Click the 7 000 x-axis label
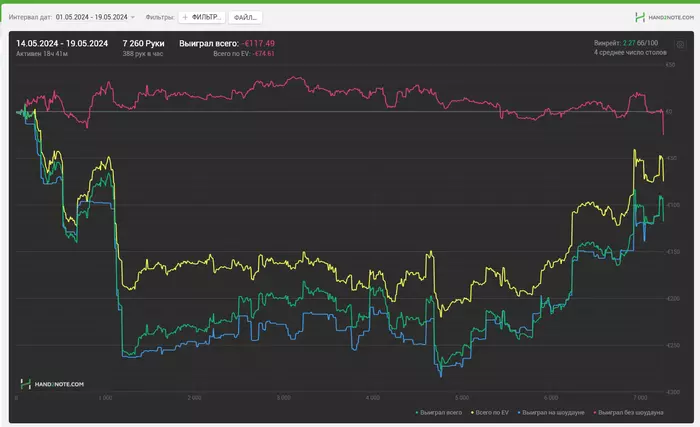The width and height of the screenshot is (700, 427). (x=640, y=398)
